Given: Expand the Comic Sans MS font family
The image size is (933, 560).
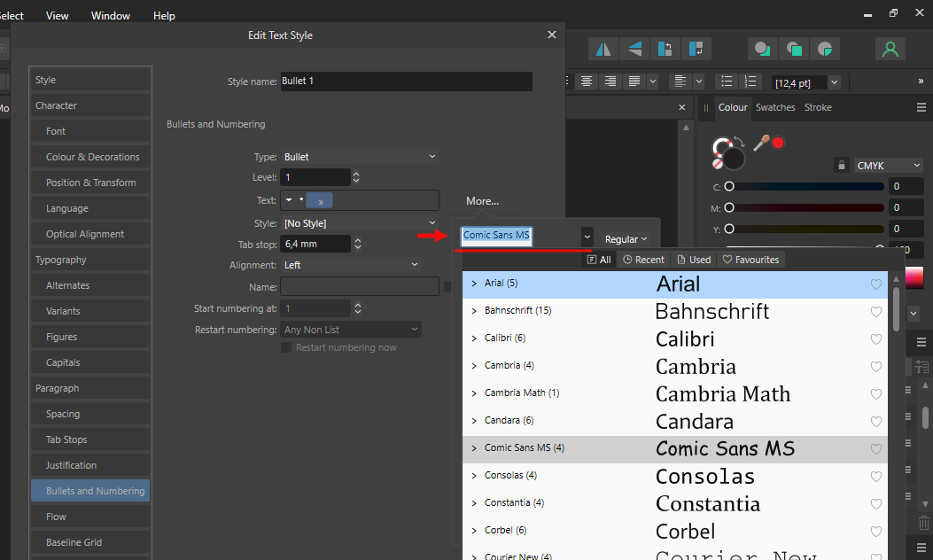Looking at the screenshot, I should click(x=474, y=448).
